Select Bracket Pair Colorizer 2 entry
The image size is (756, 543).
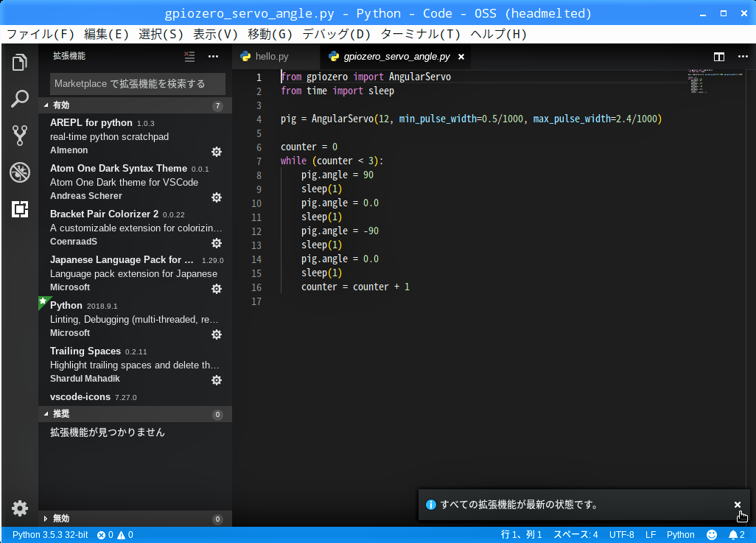pyautogui.click(x=135, y=228)
